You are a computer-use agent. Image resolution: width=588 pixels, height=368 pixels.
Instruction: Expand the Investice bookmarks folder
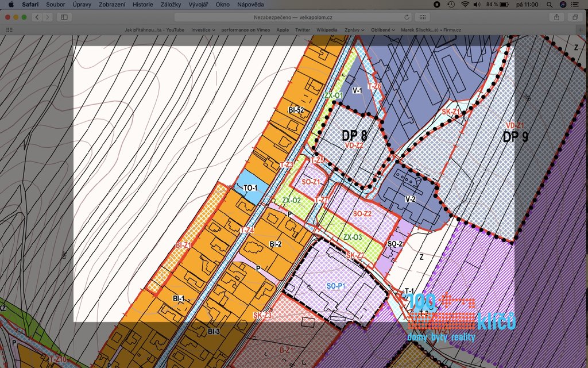[203, 30]
